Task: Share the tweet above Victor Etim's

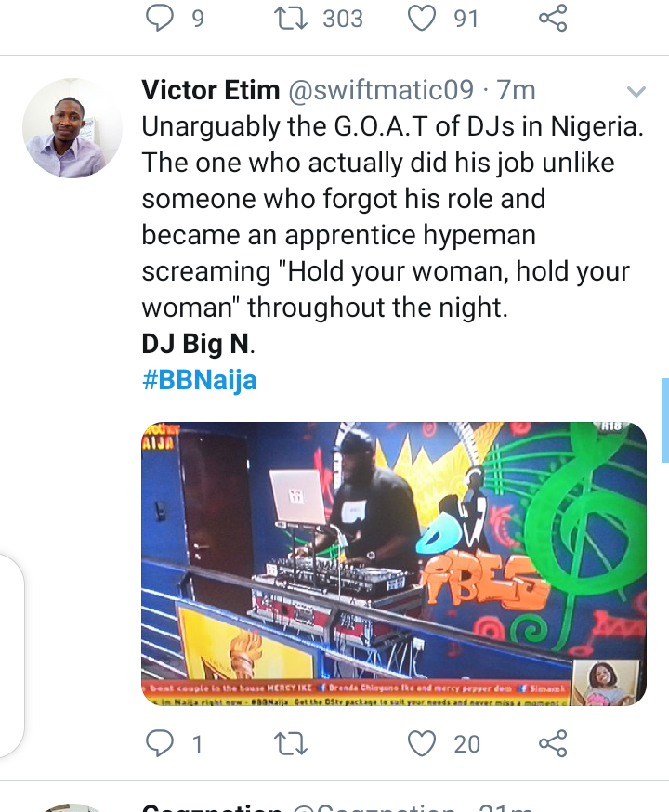Action: click(x=553, y=19)
